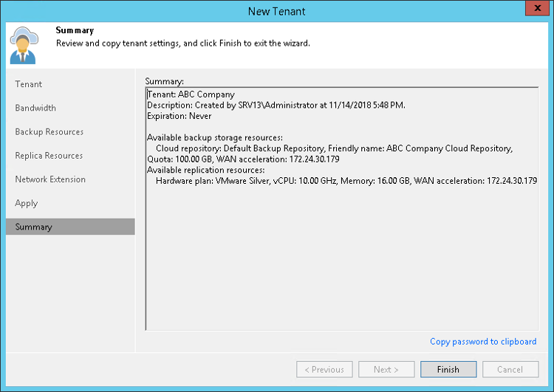Jump to the Network Extension step
Viewport: 554px width, 392px height.
pos(50,179)
